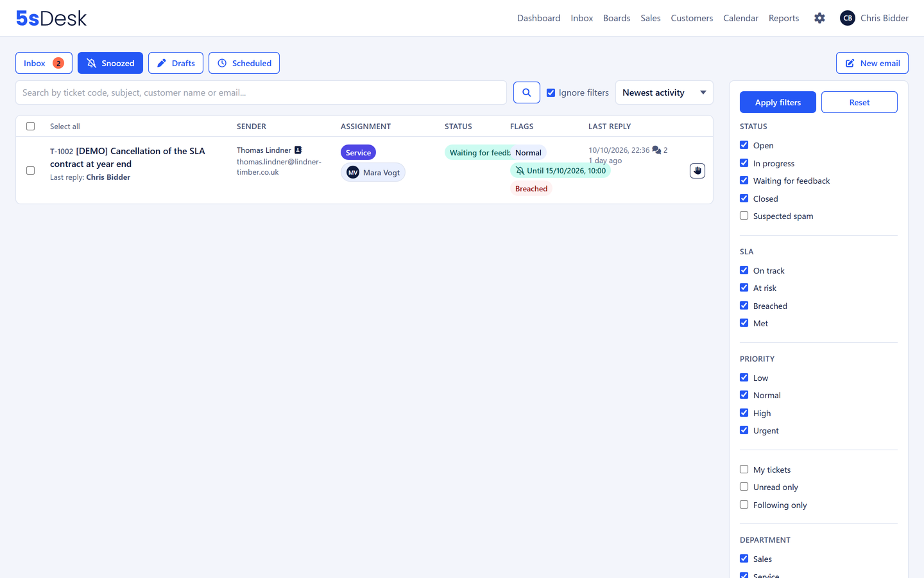Screen dimensions: 924x578
Task: Open the settings gear icon
Action: pos(819,18)
